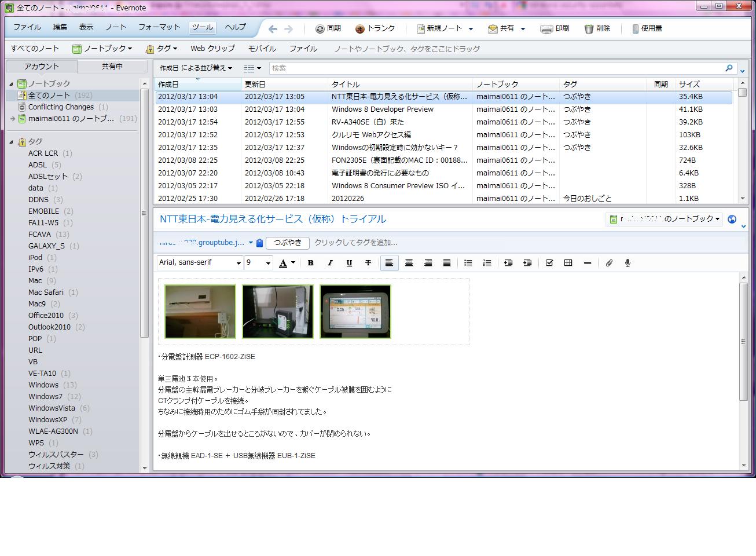
Task: Print the note with 印刷
Action: click(x=555, y=28)
